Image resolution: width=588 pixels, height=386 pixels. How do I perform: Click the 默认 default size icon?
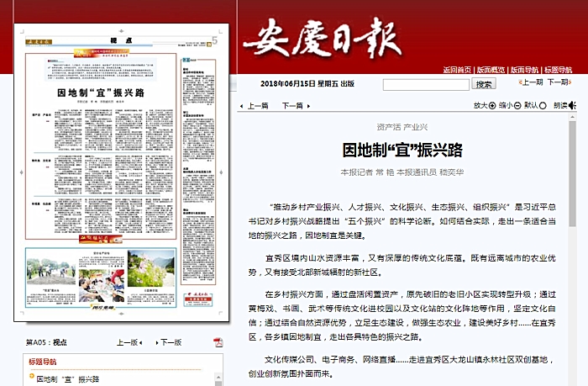pyautogui.click(x=543, y=106)
